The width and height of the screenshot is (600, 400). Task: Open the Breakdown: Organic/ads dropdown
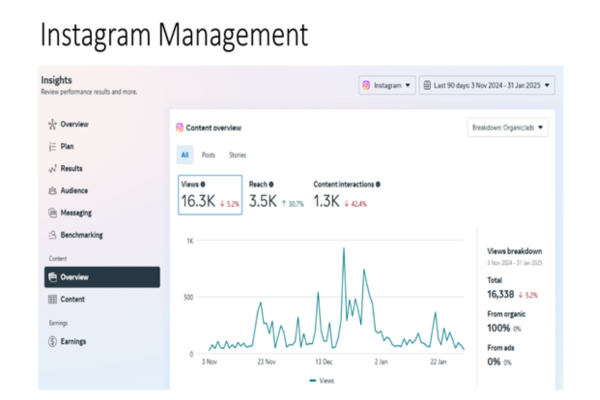[508, 128]
